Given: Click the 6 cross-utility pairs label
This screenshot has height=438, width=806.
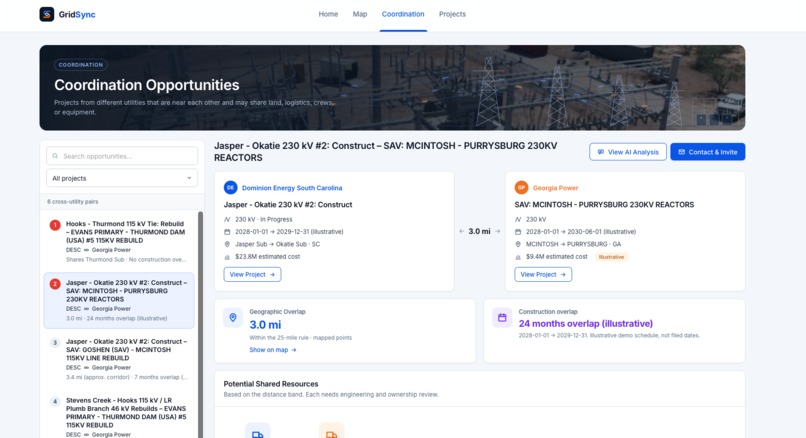Looking at the screenshot, I should (72, 202).
